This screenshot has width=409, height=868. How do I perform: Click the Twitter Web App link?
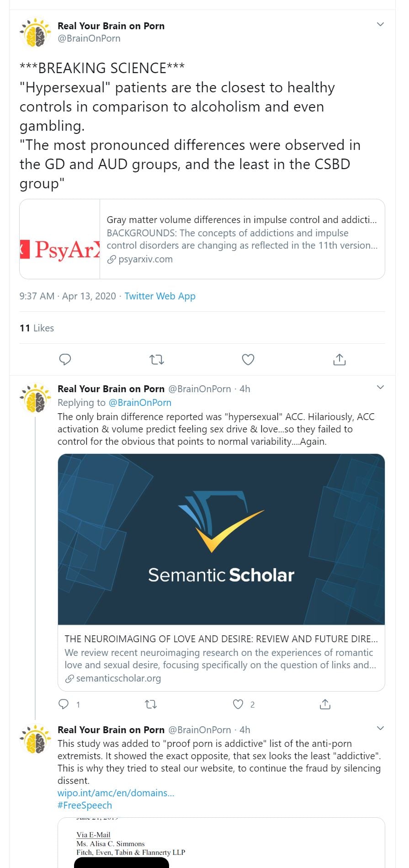click(160, 296)
